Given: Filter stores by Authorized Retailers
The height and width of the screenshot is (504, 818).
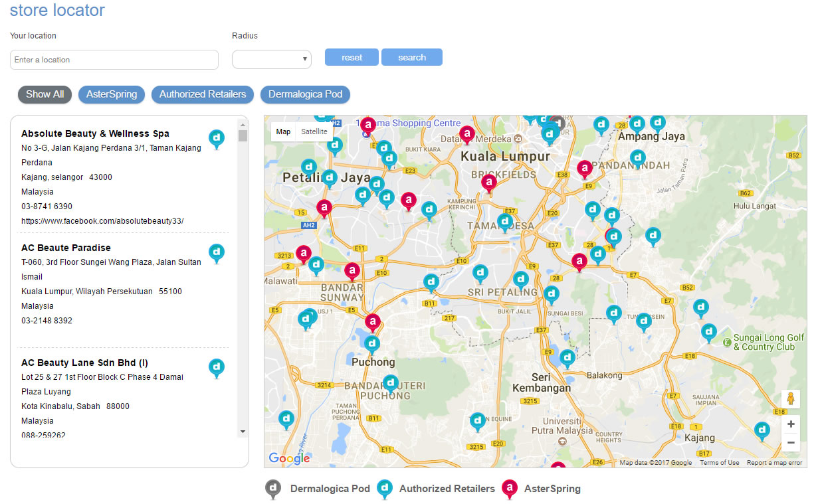Looking at the screenshot, I should [x=203, y=94].
